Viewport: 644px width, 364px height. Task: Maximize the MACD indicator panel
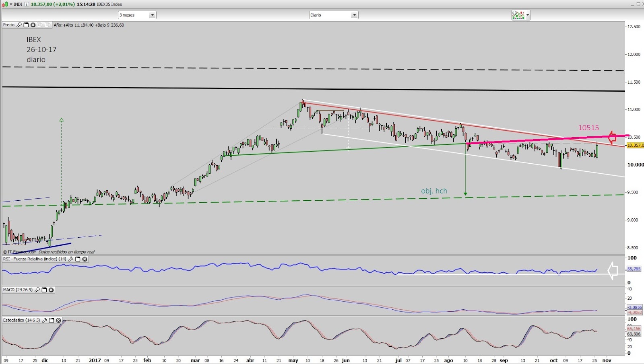point(44,290)
